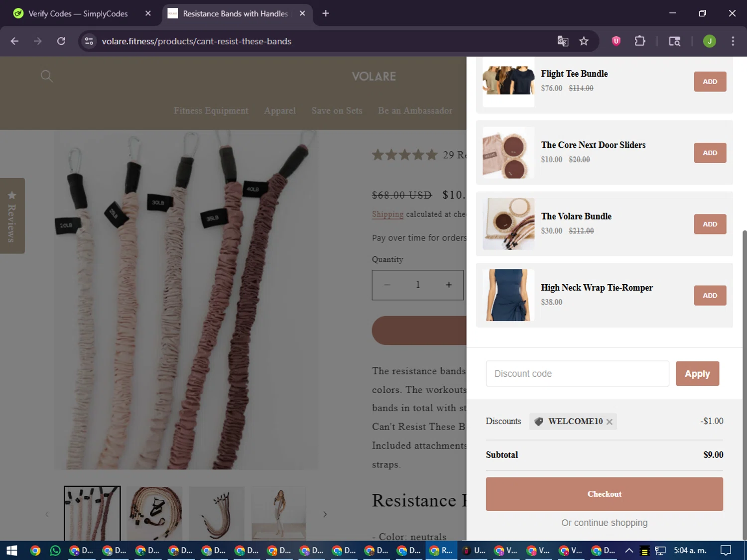
Task: Select first product thumbnail of bands
Action: click(92, 514)
